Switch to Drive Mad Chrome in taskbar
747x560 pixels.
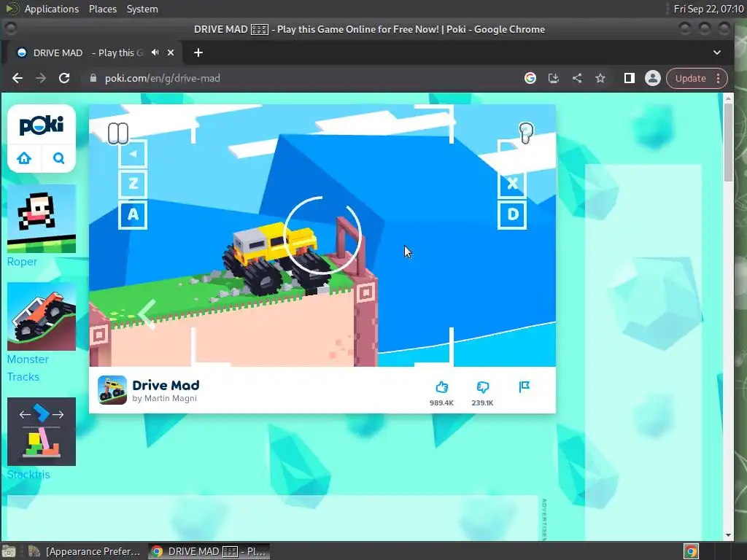pyautogui.click(x=209, y=551)
